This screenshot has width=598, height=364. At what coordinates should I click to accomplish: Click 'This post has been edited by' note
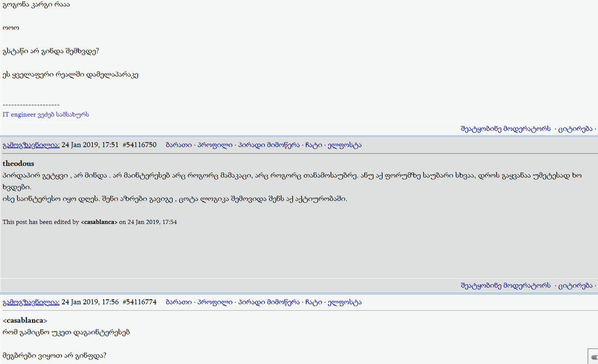click(x=89, y=222)
